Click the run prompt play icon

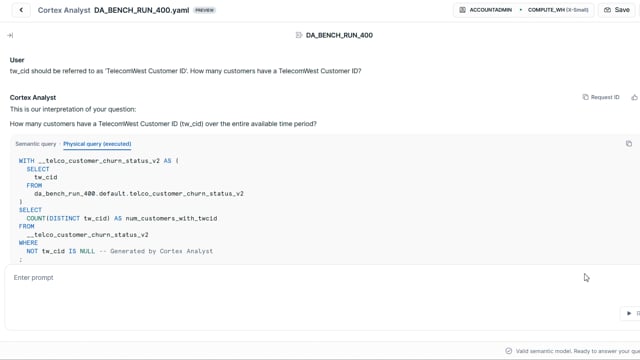click(x=629, y=313)
